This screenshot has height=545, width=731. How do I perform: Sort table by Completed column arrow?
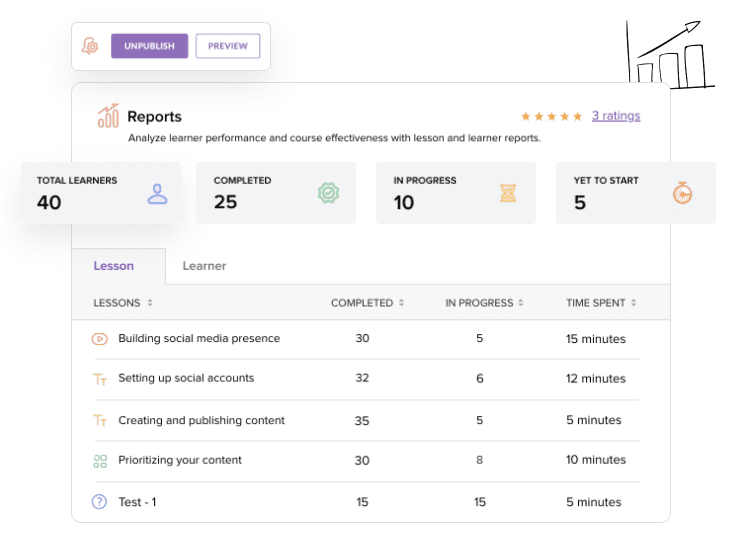point(401,303)
